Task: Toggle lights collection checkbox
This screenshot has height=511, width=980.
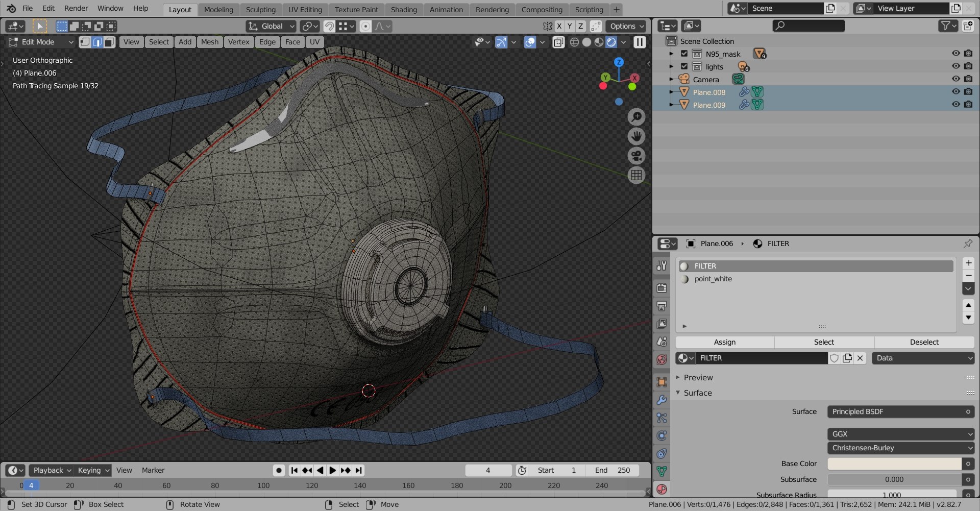Action: [x=684, y=66]
